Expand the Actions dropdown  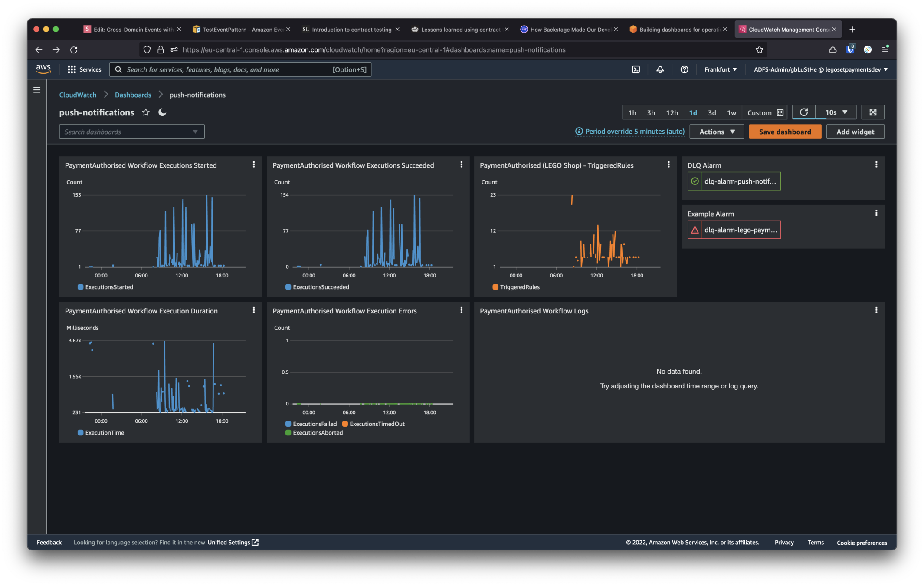717,132
